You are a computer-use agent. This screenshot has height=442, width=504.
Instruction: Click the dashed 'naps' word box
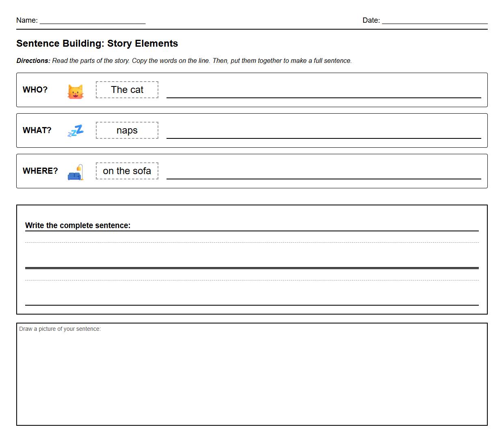pyautogui.click(x=127, y=130)
